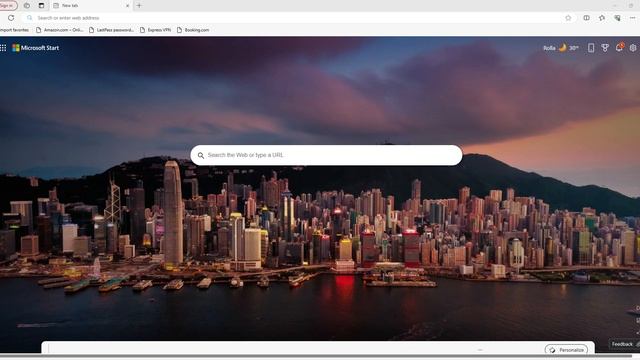Viewport: 640px width, 360px height.
Task: Click the Personalize button
Action: click(x=566, y=350)
